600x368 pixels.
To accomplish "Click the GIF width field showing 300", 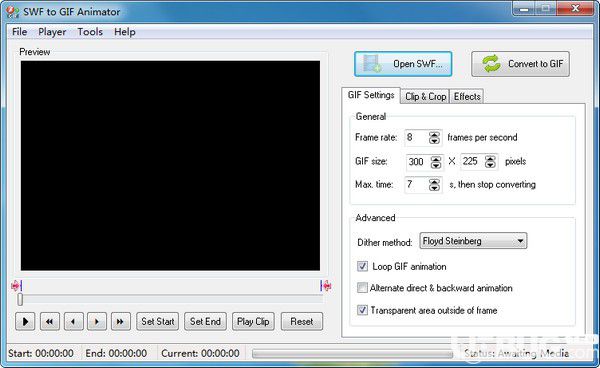I will pyautogui.click(x=418, y=162).
